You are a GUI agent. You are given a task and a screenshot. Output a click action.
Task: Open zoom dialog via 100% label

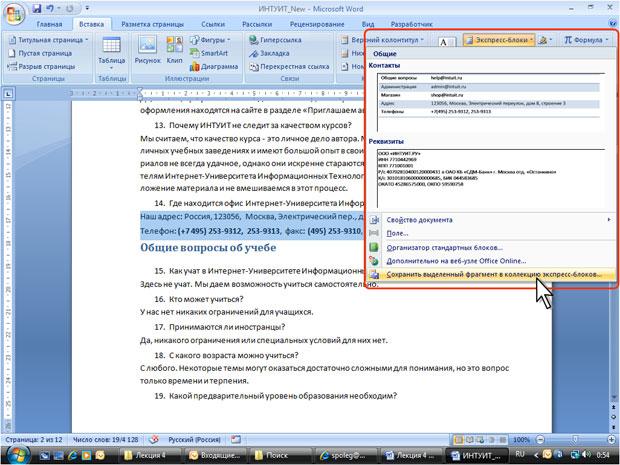pyautogui.click(x=521, y=439)
